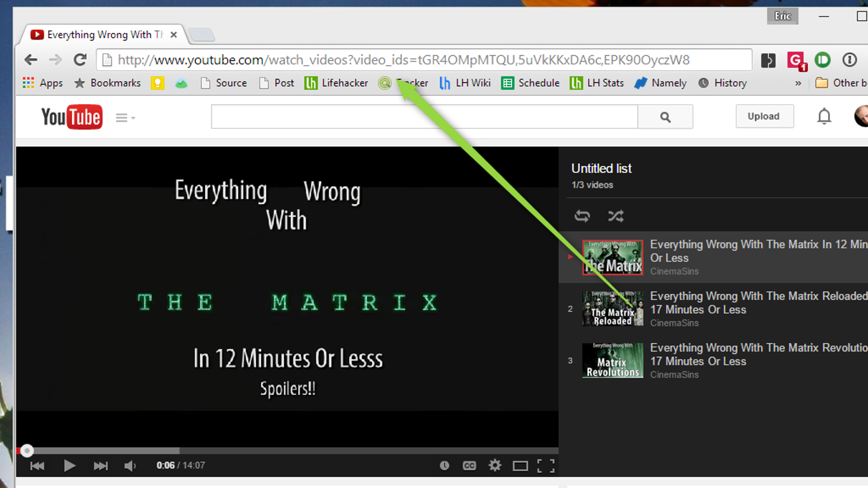Switch player to theater mode
The image size is (868, 488).
(x=520, y=466)
